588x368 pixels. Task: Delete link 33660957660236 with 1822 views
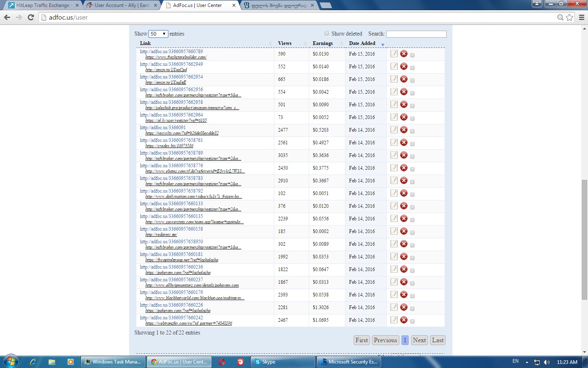click(x=404, y=269)
